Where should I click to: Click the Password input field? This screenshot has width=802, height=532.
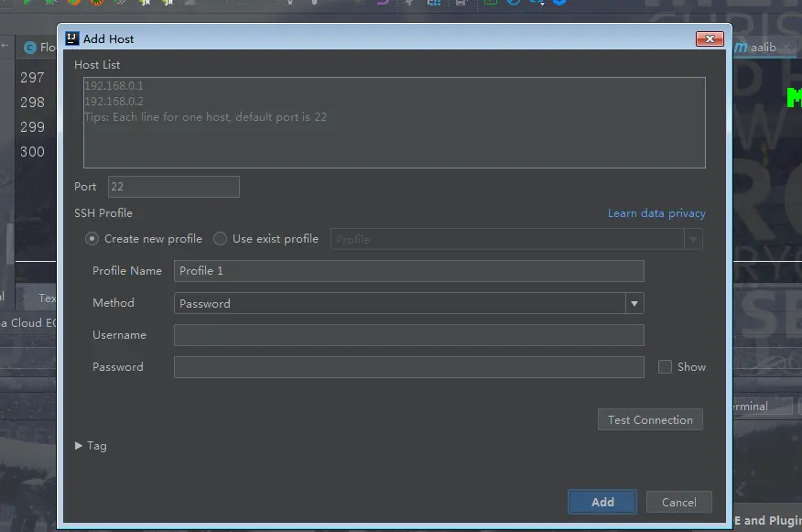coord(408,367)
